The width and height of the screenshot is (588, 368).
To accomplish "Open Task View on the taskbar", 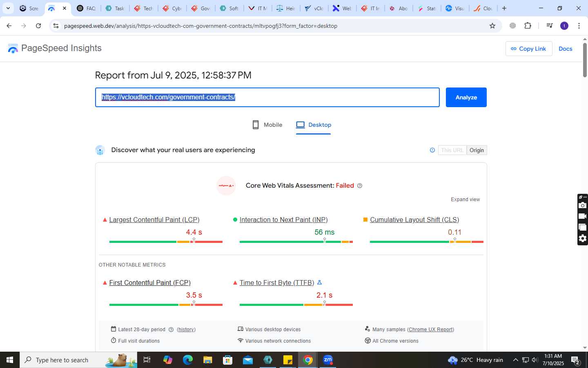I will [x=147, y=360].
